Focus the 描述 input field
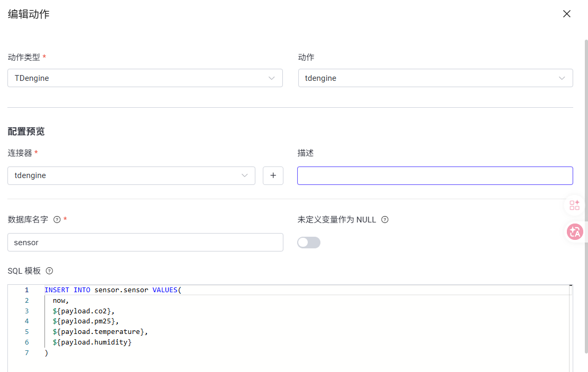Viewport: 588px width, 372px height. click(x=435, y=176)
